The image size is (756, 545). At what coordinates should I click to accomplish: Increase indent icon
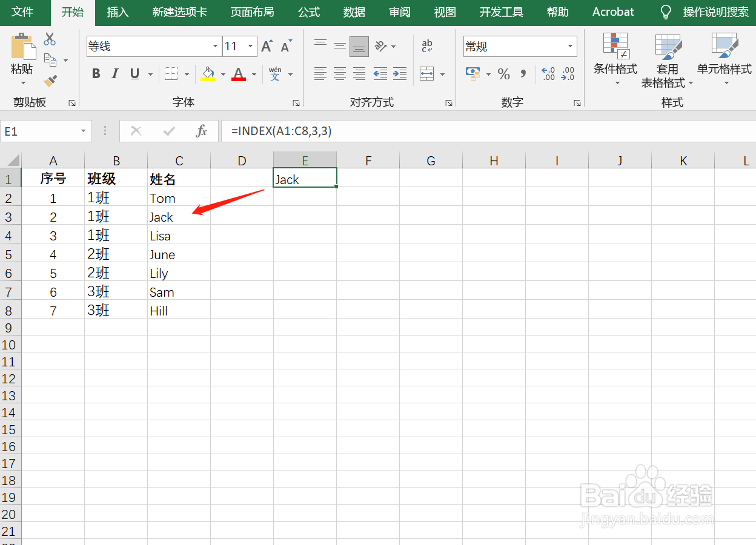(400, 74)
